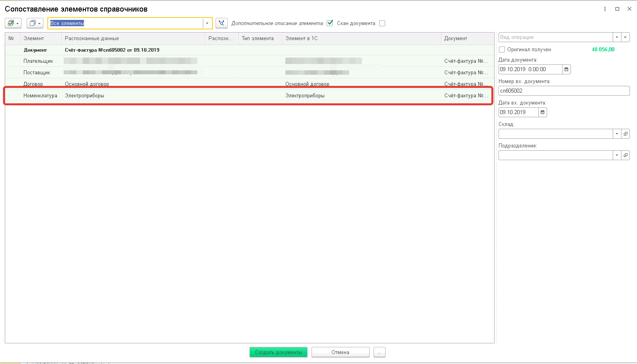Click the green 40 056,00 amount
This screenshot has height=364, width=637.
(603, 50)
